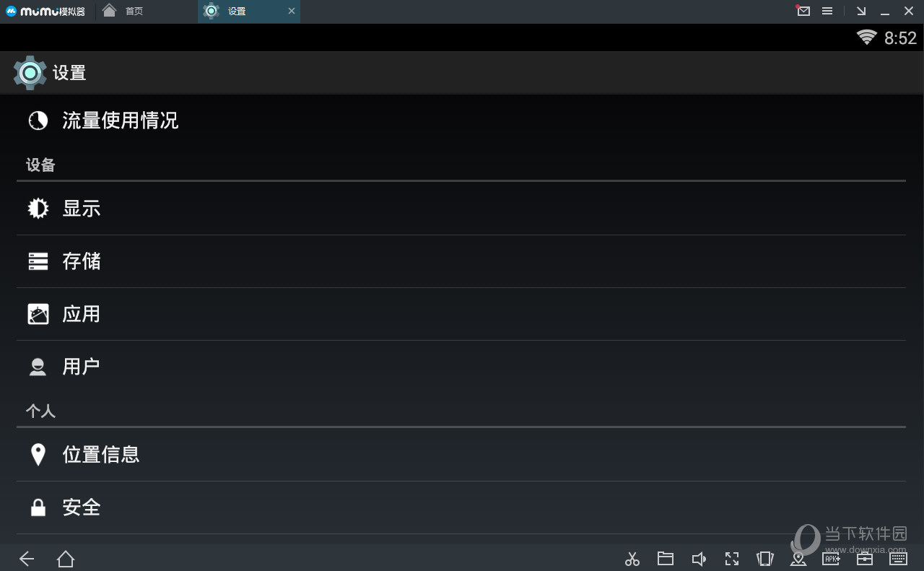Open the keyboard mapping icon

(x=898, y=559)
